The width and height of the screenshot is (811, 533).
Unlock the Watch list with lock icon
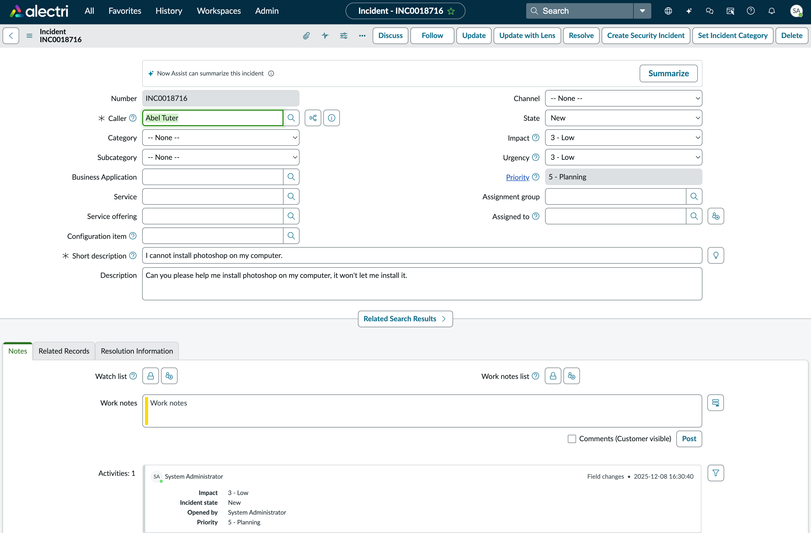coord(150,376)
